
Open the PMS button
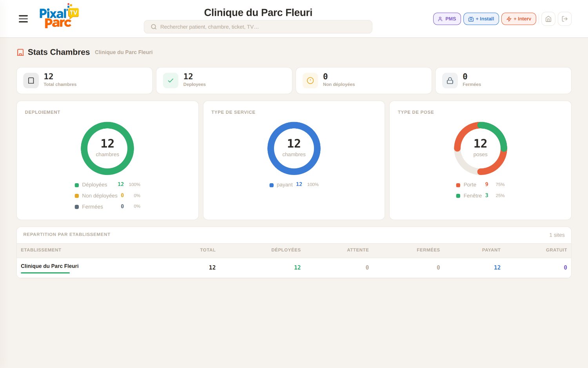tap(447, 19)
